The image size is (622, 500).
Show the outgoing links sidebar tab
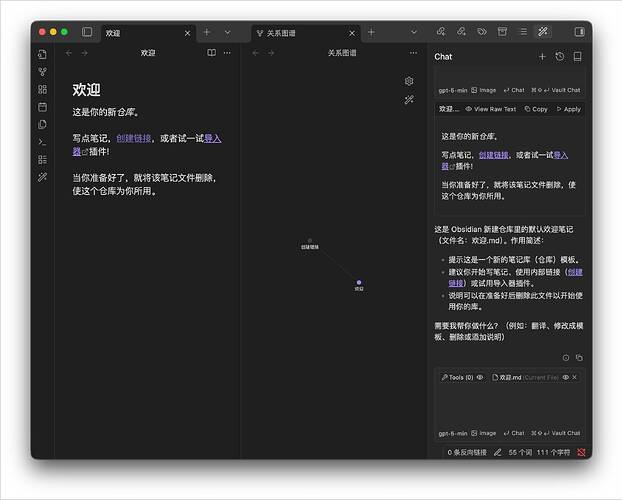(461, 32)
